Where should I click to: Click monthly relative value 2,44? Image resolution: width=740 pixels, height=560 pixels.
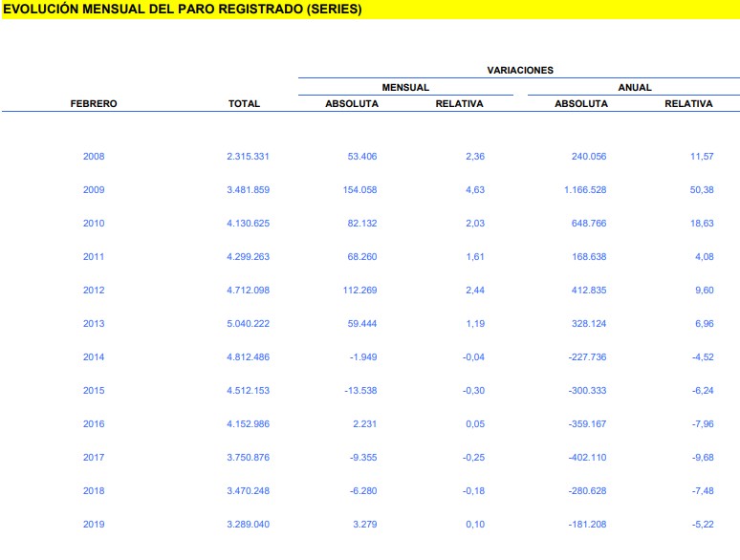[475, 291]
